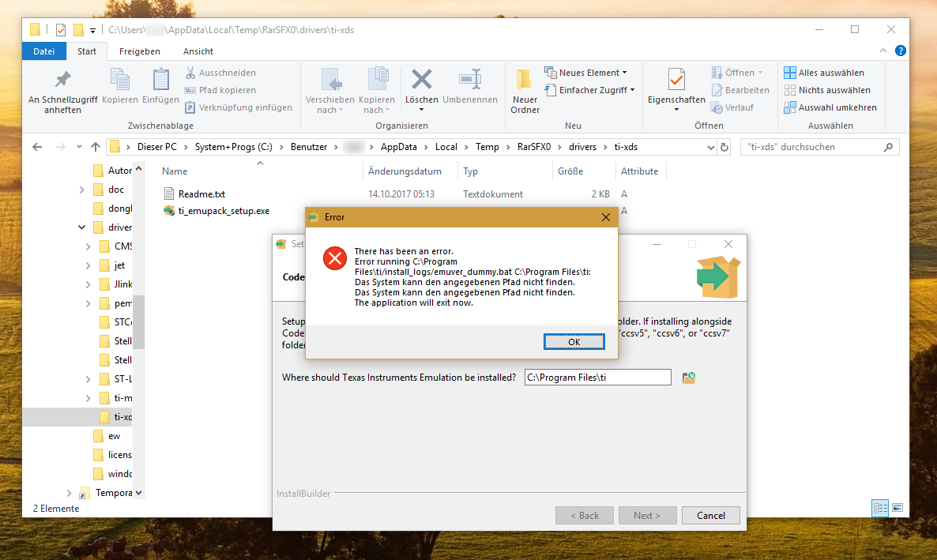Image resolution: width=937 pixels, height=560 pixels.
Task: Go back with the navigation arrow
Action: 37,147
